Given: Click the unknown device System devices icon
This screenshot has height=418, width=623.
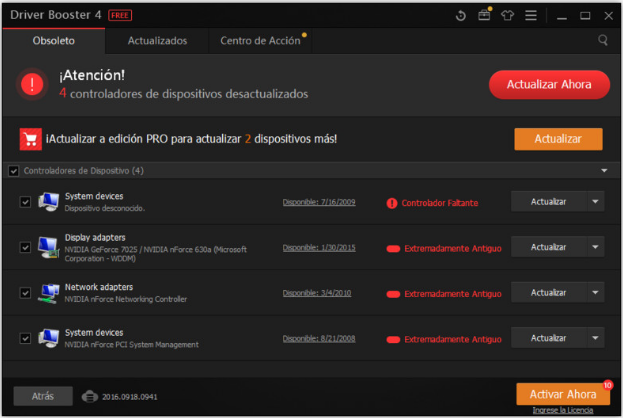Looking at the screenshot, I should [x=49, y=201].
